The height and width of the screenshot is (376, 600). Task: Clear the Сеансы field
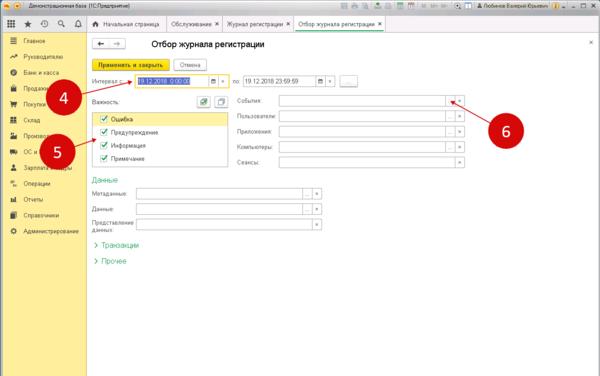tap(460, 163)
